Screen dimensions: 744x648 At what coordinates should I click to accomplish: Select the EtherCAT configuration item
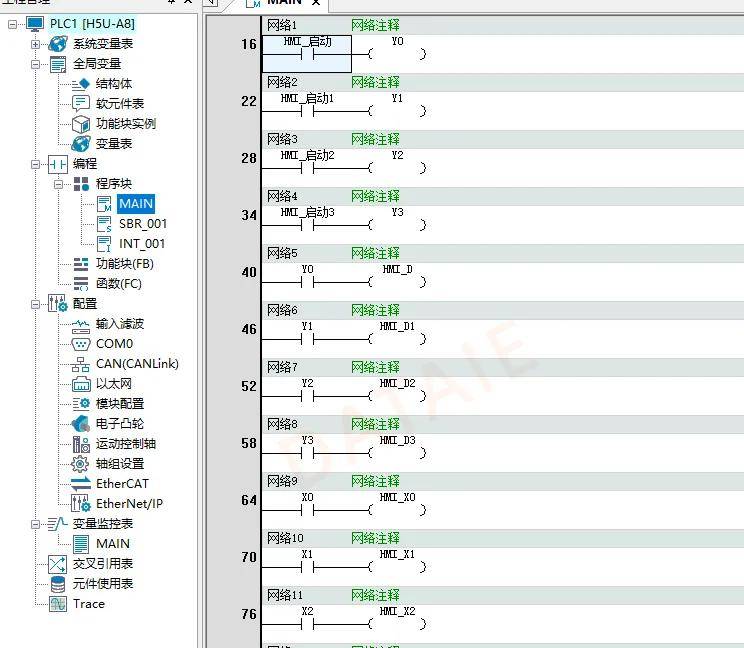click(x=122, y=484)
